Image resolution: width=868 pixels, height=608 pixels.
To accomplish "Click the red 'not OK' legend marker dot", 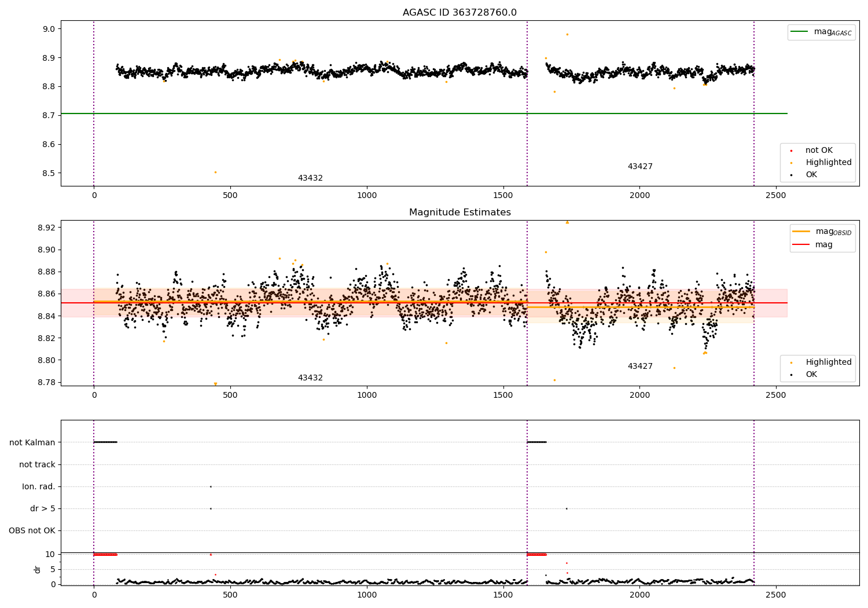I will pos(791,151).
